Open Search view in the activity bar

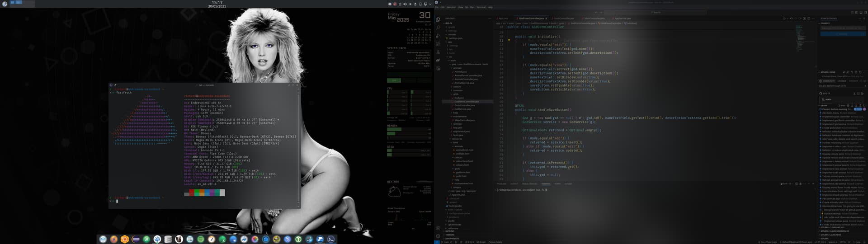[438, 28]
